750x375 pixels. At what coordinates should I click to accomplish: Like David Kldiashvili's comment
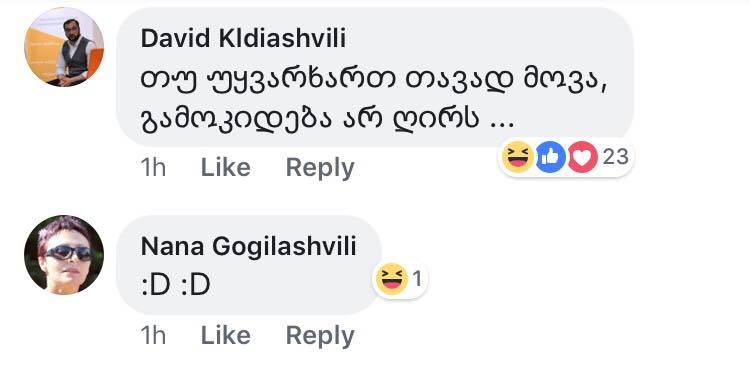point(225,168)
